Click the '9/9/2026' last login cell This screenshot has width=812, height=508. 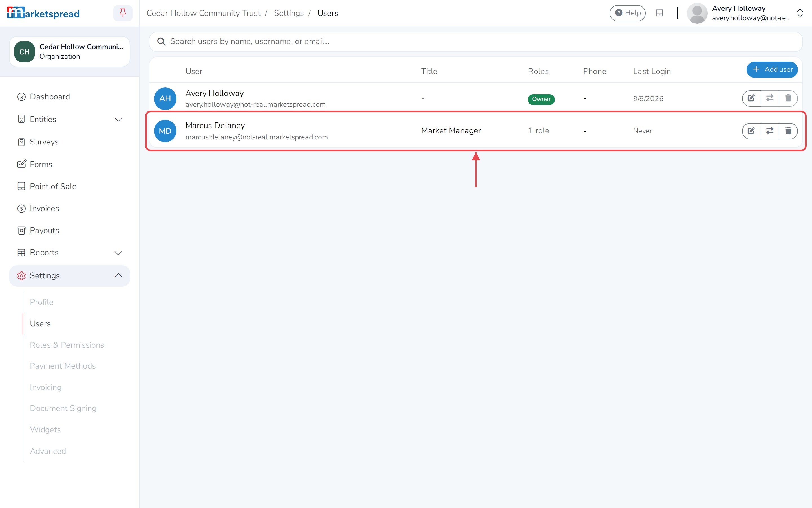coord(648,98)
